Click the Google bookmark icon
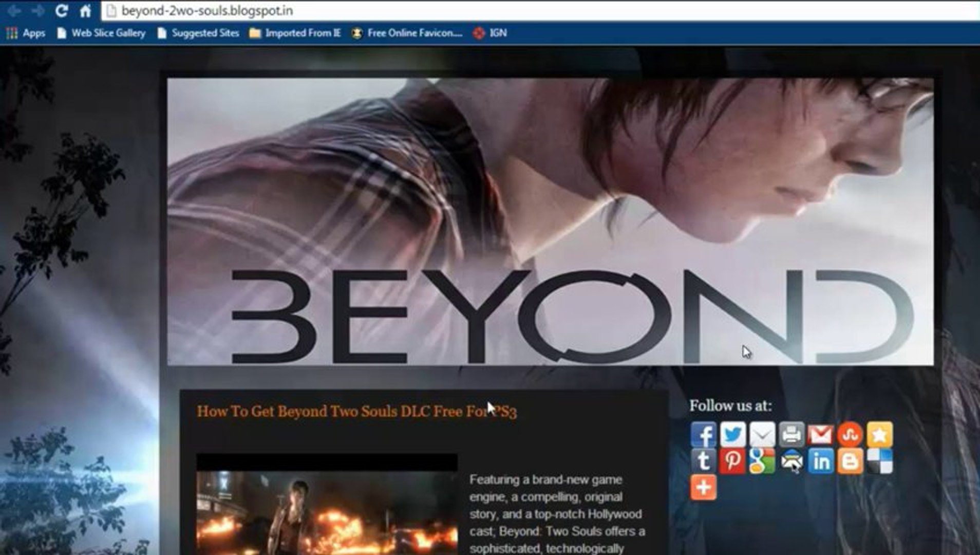This screenshot has width=980, height=555. [762, 461]
